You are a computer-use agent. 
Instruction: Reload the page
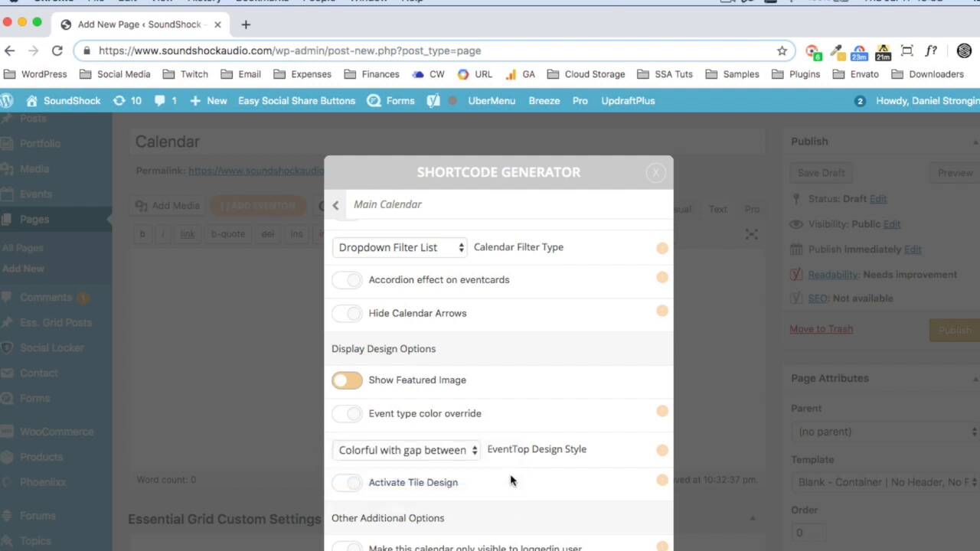click(57, 51)
